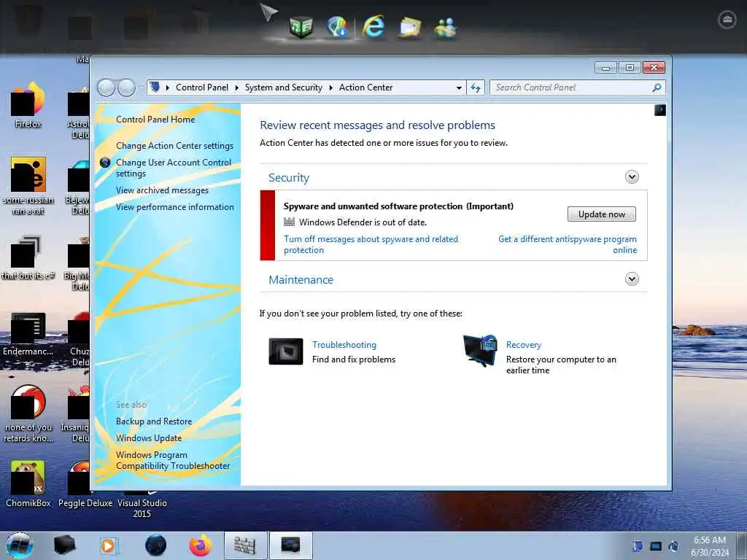The width and height of the screenshot is (747, 560).
Task: Click the network icon in system tray
Action: [x=656, y=546]
